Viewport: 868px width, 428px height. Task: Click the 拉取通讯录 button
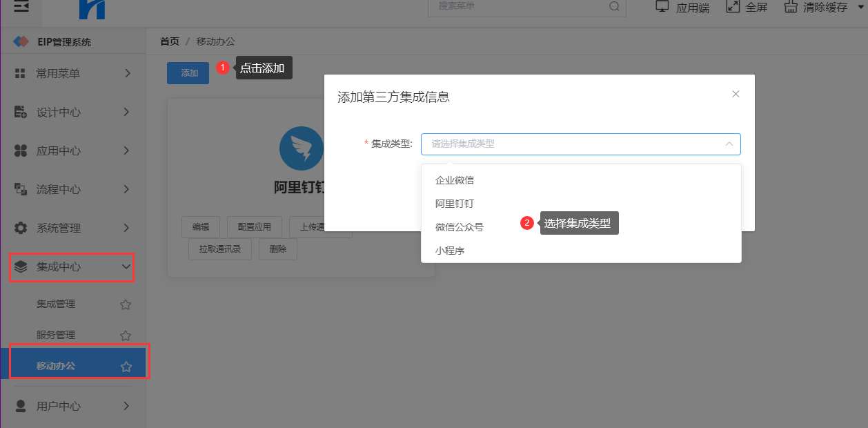tap(220, 249)
